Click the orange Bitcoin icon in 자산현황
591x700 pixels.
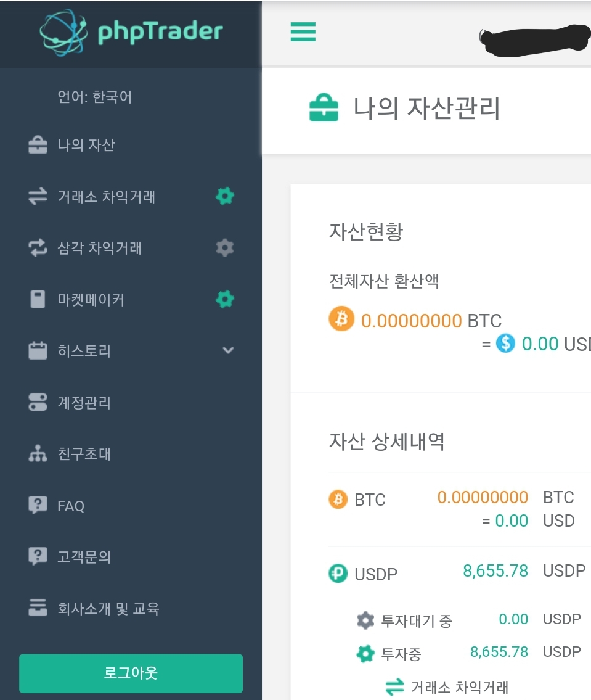(x=341, y=319)
